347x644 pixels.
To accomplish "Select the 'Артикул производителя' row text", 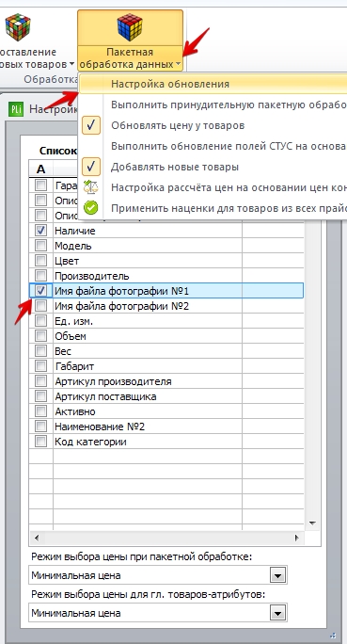I will coord(113,381).
